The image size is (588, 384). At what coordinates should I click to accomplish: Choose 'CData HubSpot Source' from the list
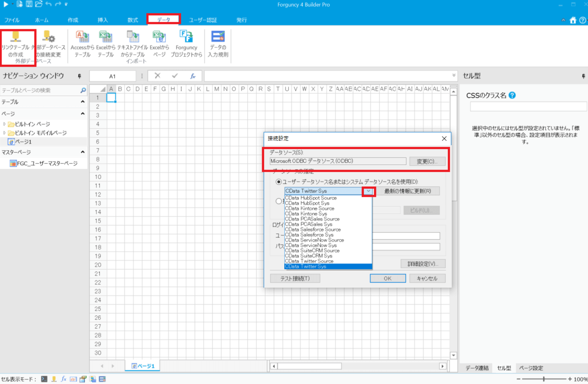tap(328, 198)
